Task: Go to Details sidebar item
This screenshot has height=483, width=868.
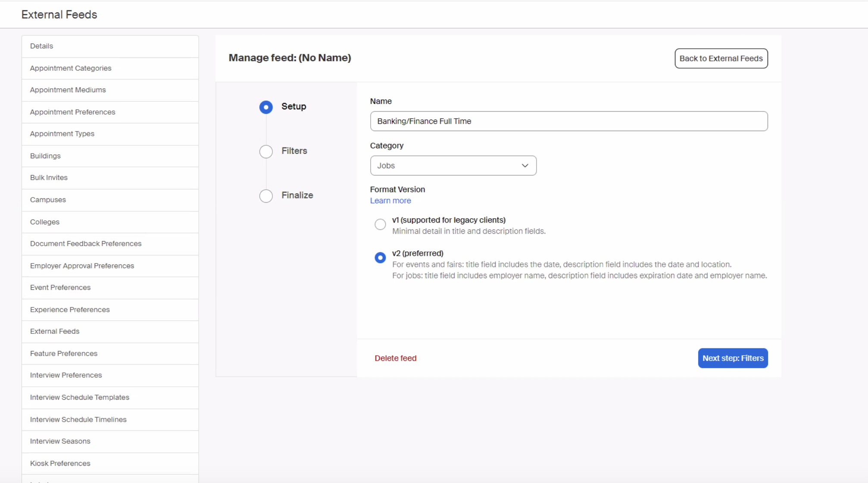Action: coord(41,46)
